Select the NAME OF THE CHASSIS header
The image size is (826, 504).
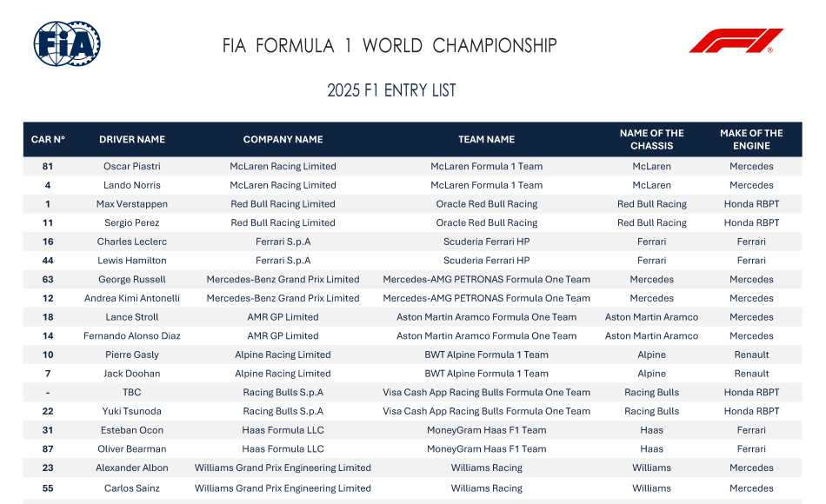tap(651, 139)
